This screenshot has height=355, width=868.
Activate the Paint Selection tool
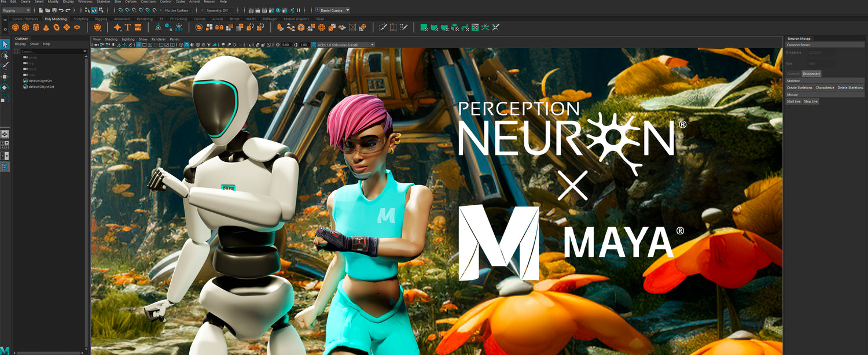(x=5, y=66)
